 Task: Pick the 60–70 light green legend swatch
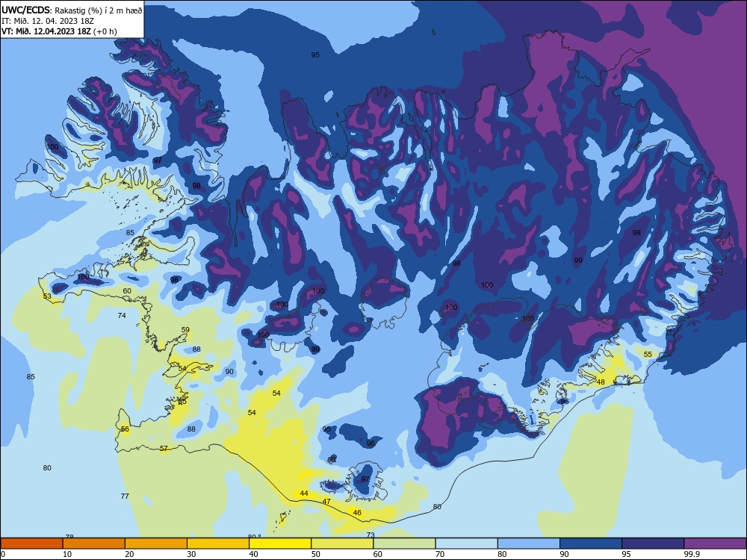(x=404, y=544)
